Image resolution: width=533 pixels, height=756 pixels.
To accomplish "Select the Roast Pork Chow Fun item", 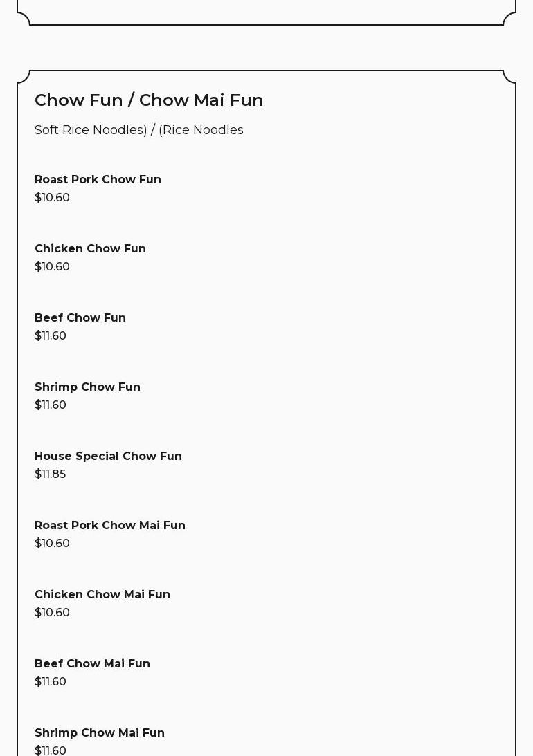I will pos(98,179).
